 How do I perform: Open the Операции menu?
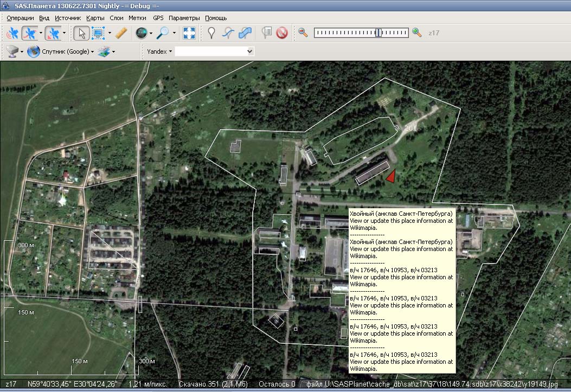20,18
